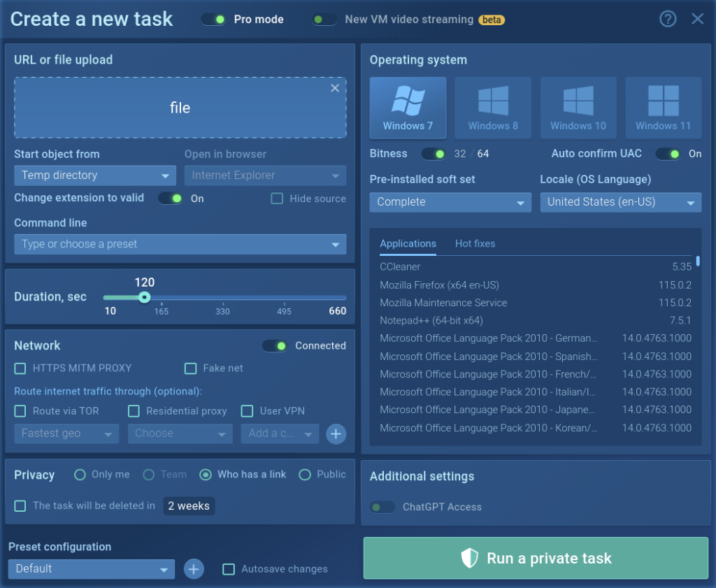
Task: Switch to the Hot fixes tab
Action: 475,243
